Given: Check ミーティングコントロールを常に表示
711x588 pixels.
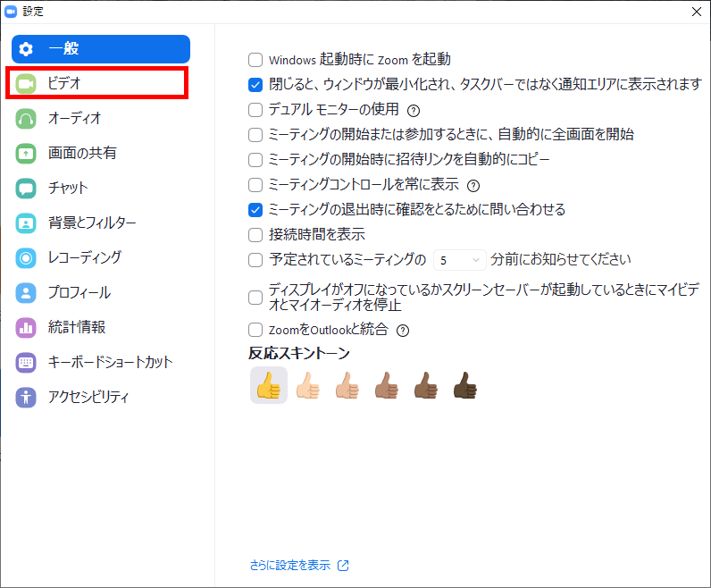Looking at the screenshot, I should (255, 185).
